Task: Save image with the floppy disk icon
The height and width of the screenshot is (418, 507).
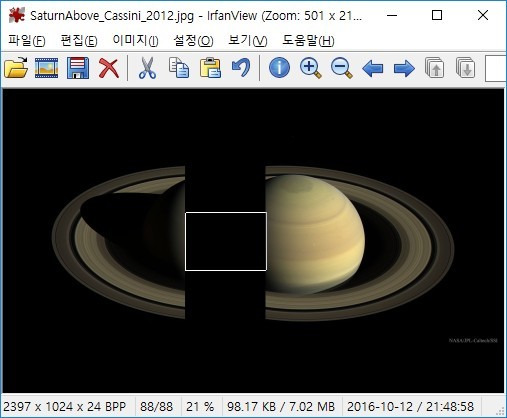Action: click(x=78, y=68)
